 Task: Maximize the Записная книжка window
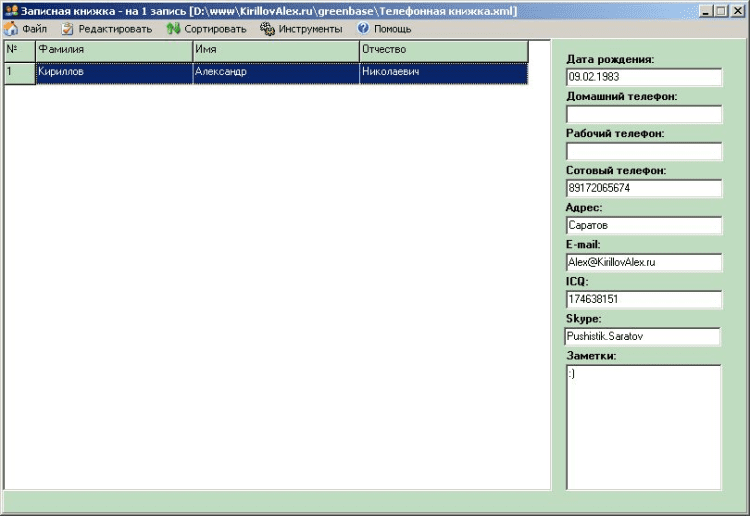pos(721,11)
